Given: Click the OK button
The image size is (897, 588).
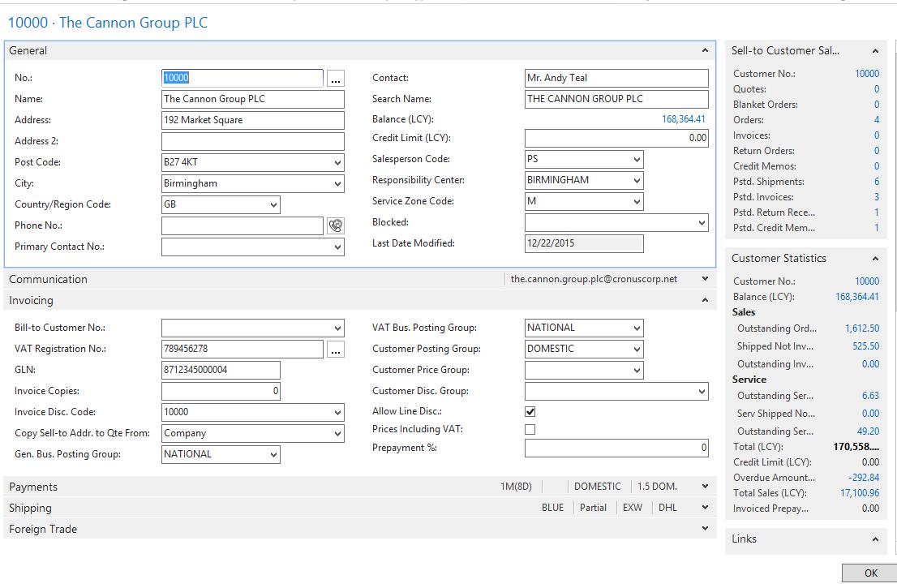Looking at the screenshot, I should (870, 573).
